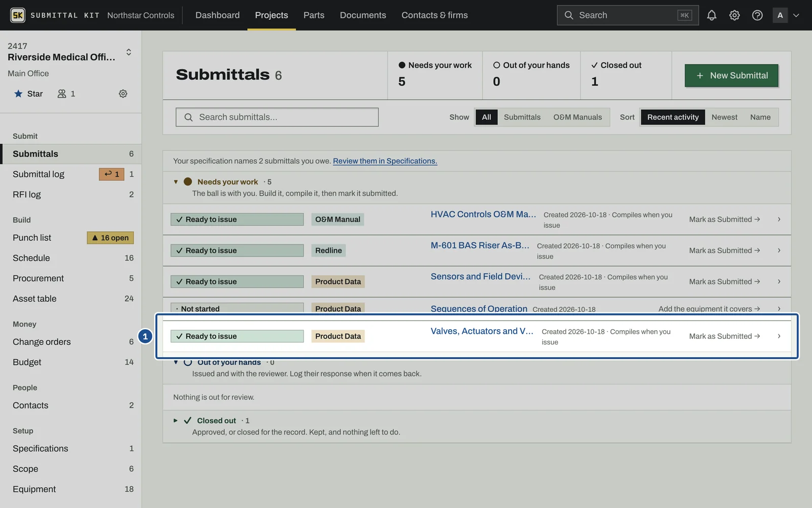This screenshot has width=812, height=508.
Task: Click the global Search field
Action: coord(628,15)
